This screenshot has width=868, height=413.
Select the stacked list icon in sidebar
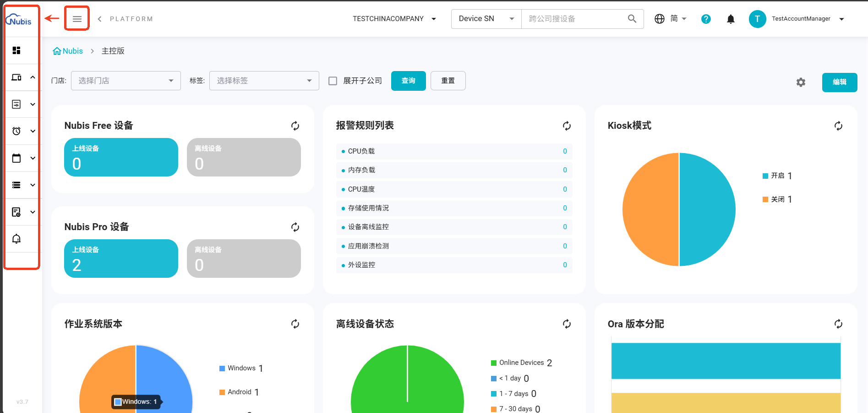(16, 185)
